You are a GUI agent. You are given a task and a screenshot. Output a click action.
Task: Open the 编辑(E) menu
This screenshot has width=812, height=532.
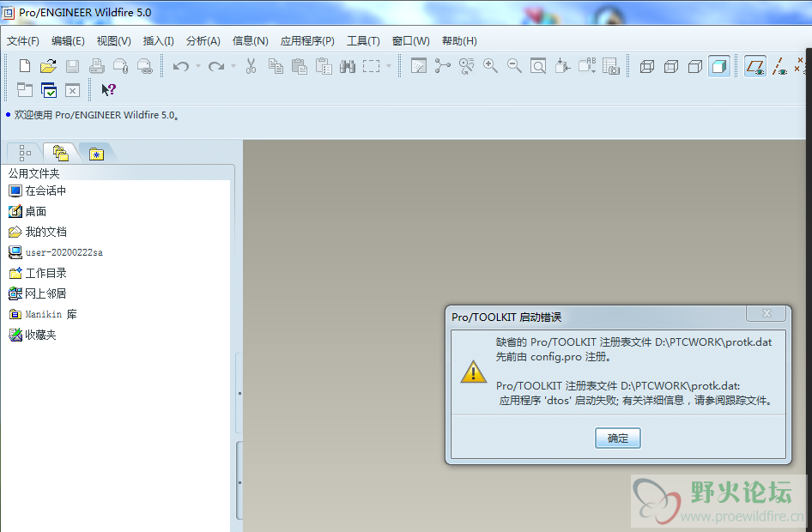(68, 41)
